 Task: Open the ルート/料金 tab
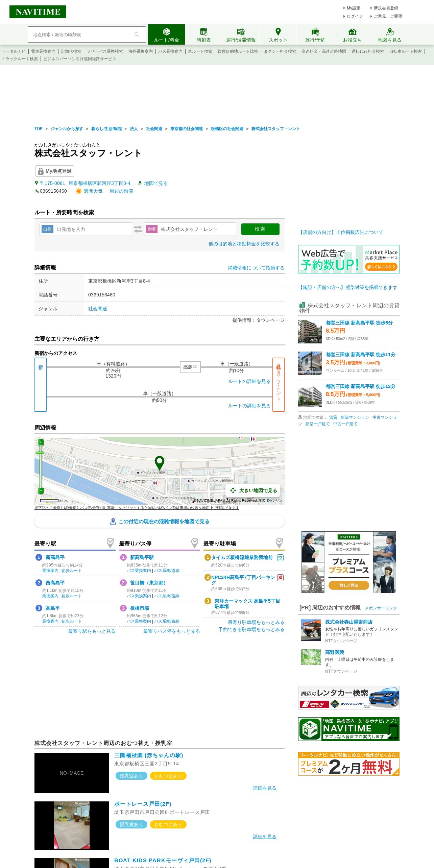click(x=166, y=34)
